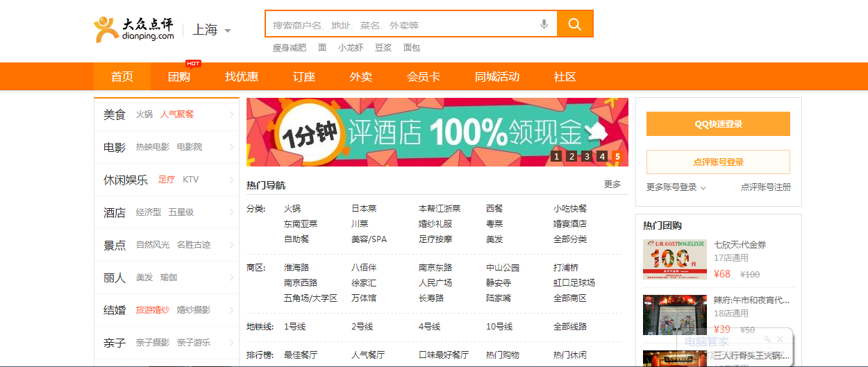Expand the 美食 category row arrow
This screenshot has width=868, height=367.
pyautogui.click(x=231, y=114)
